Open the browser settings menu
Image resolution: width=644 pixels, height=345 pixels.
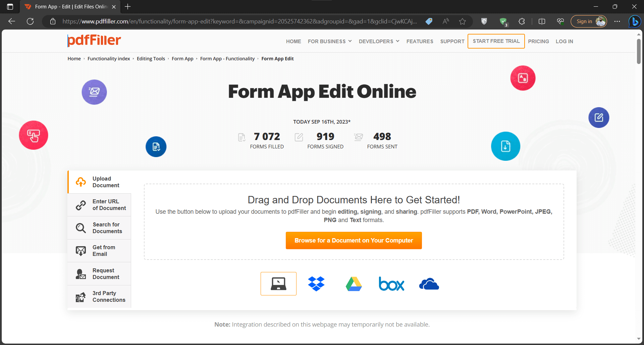617,21
